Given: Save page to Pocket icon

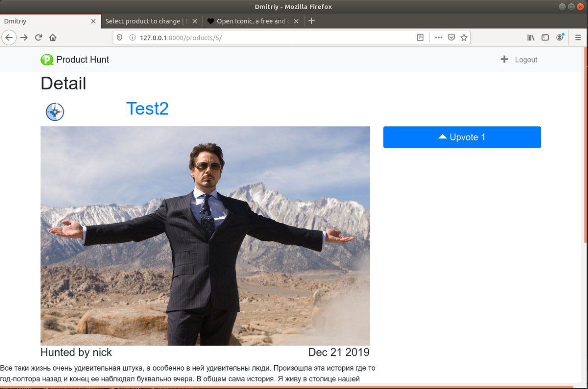Looking at the screenshot, I should (451, 38).
